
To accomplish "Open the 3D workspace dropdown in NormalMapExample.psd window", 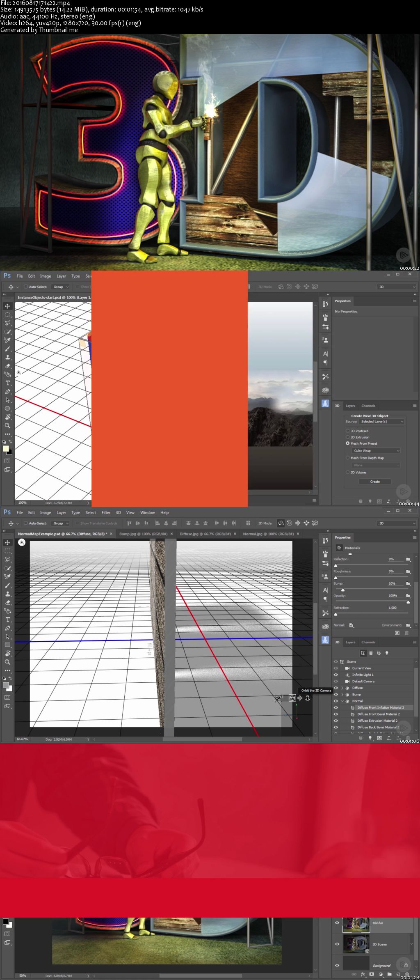I will [397, 523].
